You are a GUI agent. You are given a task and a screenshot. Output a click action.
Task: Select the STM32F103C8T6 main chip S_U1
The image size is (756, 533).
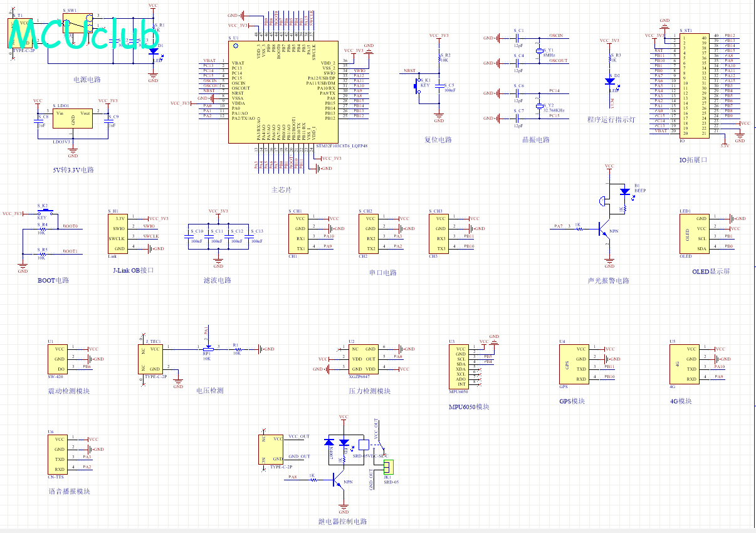283,92
